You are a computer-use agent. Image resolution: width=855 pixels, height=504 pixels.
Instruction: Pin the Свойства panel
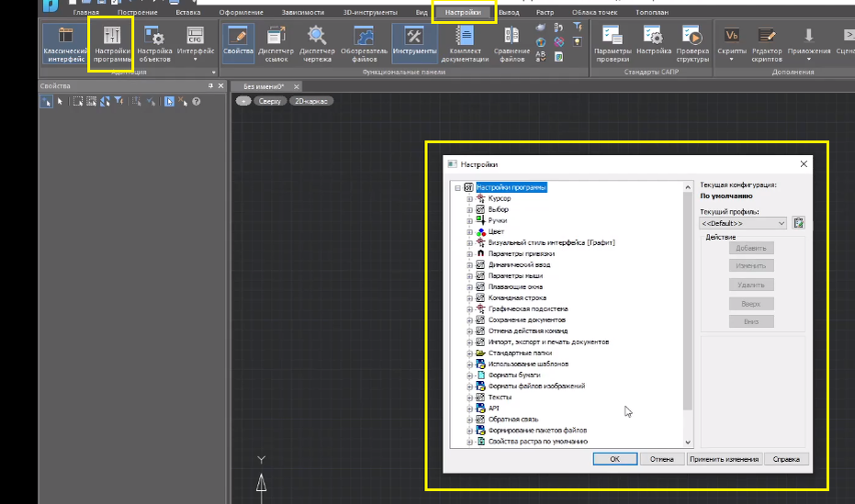click(x=210, y=86)
